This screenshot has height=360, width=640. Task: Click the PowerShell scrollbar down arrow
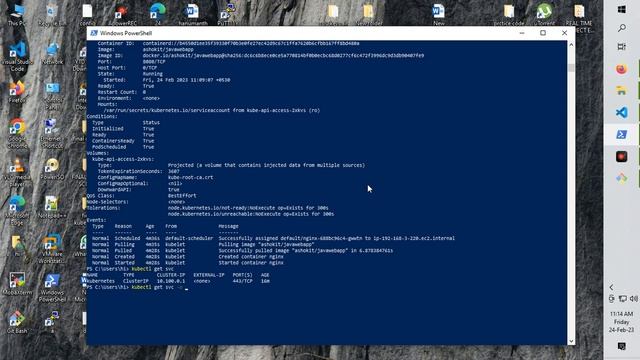click(x=571, y=341)
